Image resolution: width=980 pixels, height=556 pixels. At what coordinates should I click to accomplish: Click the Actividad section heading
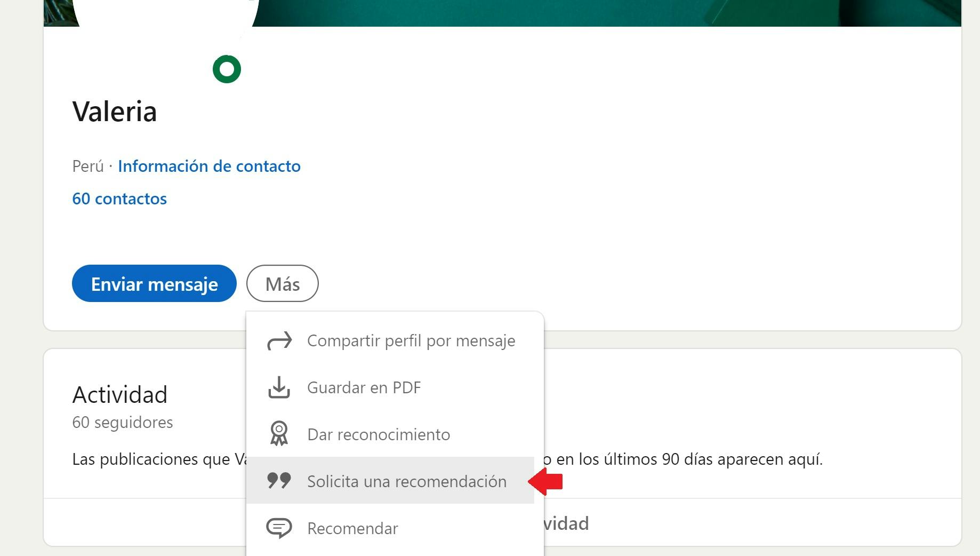119,394
